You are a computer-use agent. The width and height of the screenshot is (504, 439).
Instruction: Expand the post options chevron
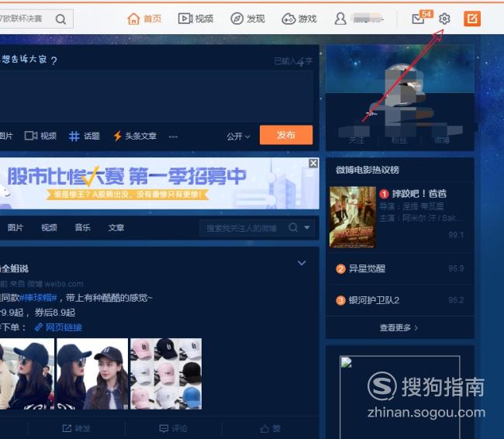302,263
